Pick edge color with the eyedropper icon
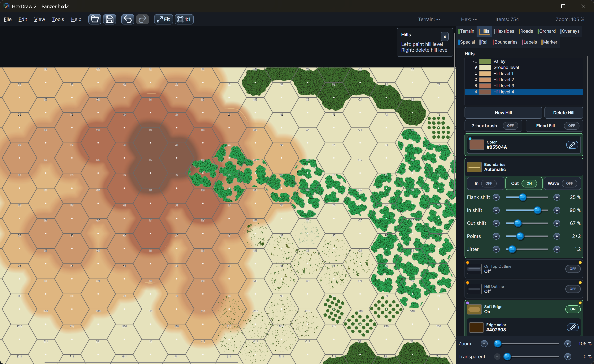The image size is (594, 364). point(573,327)
